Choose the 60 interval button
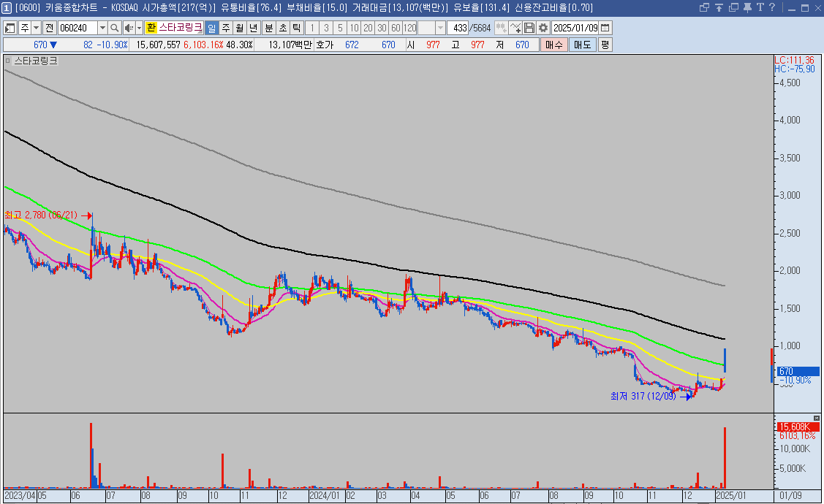The height and width of the screenshot is (504, 824). tap(396, 28)
